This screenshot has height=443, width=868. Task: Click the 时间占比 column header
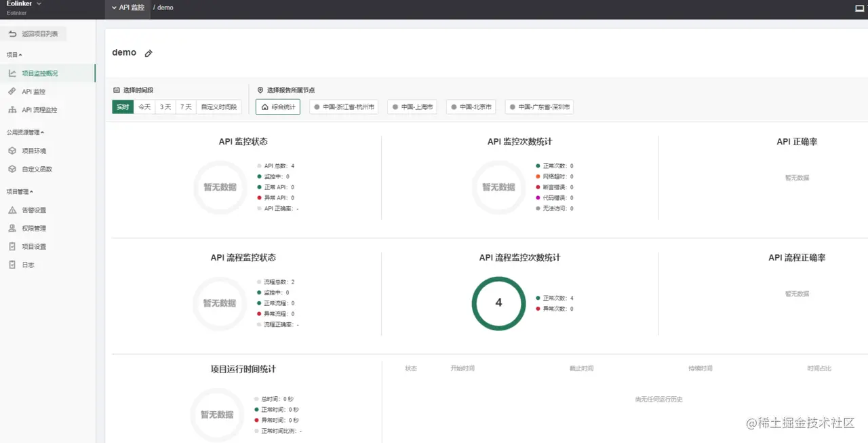tap(819, 368)
